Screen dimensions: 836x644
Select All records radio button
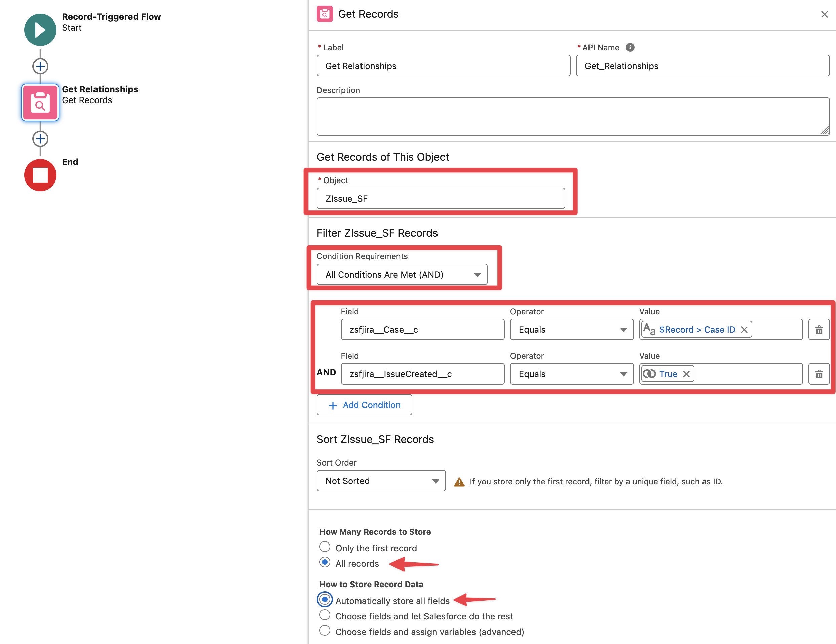pos(325,562)
